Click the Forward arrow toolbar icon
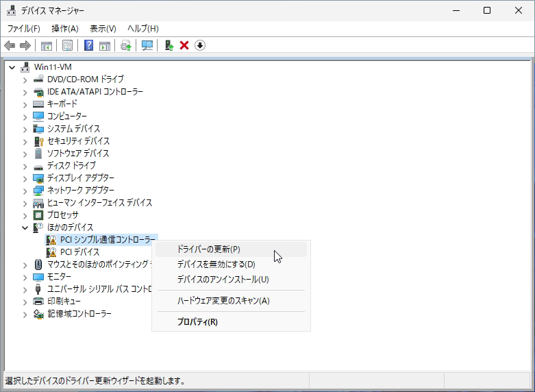The width and height of the screenshot is (535, 392). (x=25, y=45)
